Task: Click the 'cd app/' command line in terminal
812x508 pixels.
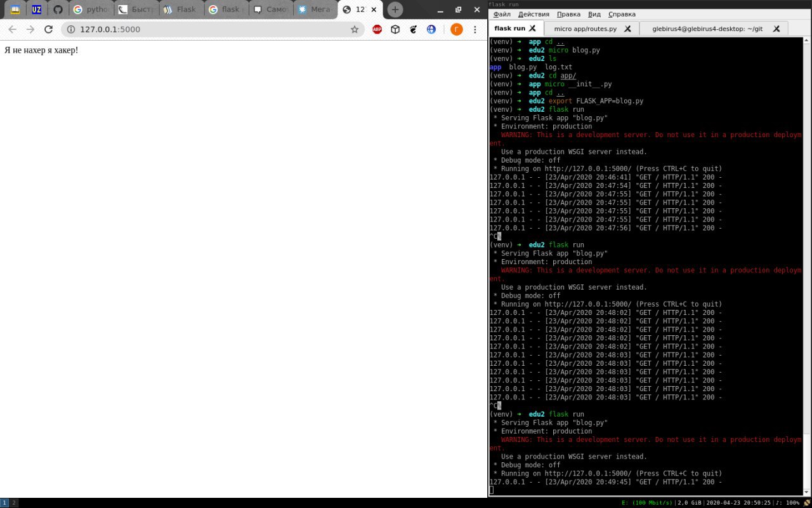Action: [533, 76]
